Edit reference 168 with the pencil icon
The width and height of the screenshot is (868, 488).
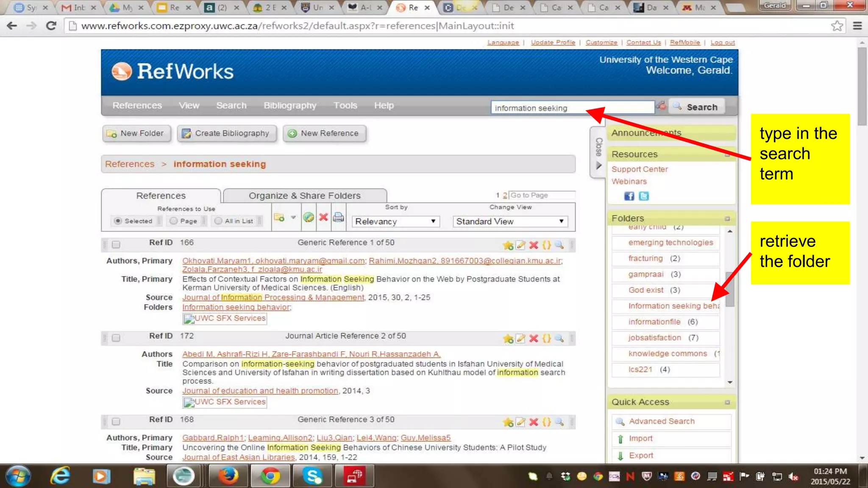tap(521, 422)
